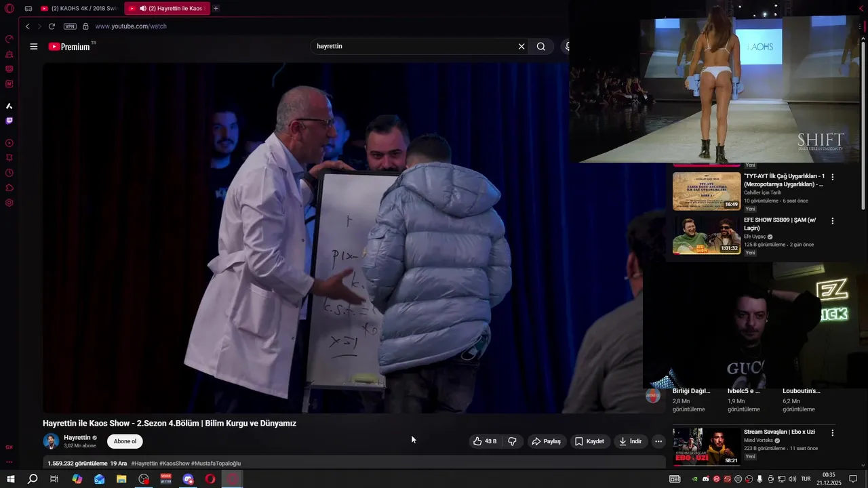Click the GX Corner icon in sidebar
This screenshot has width=868, height=488.
[9, 447]
